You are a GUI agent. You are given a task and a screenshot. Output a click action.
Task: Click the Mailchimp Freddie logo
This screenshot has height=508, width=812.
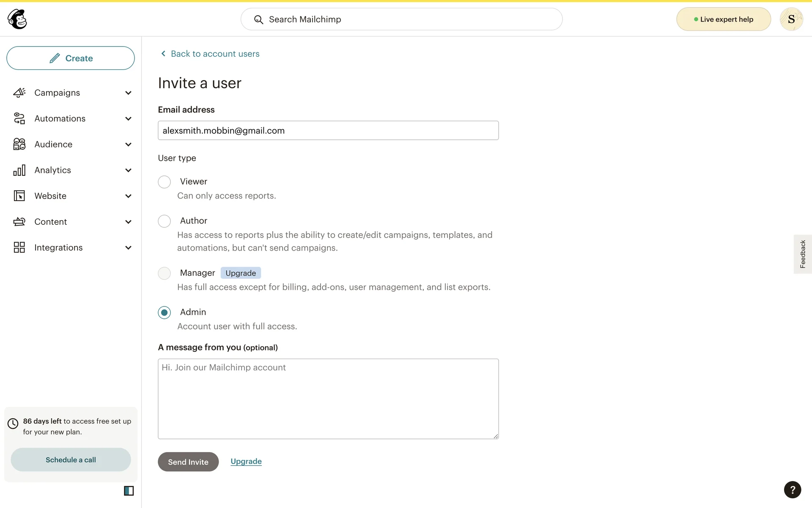[x=17, y=19]
